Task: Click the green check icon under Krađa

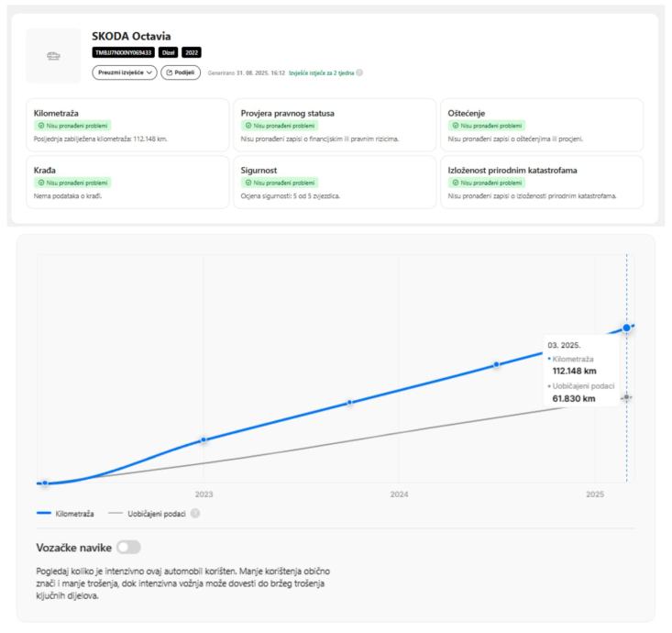Action: [x=39, y=182]
